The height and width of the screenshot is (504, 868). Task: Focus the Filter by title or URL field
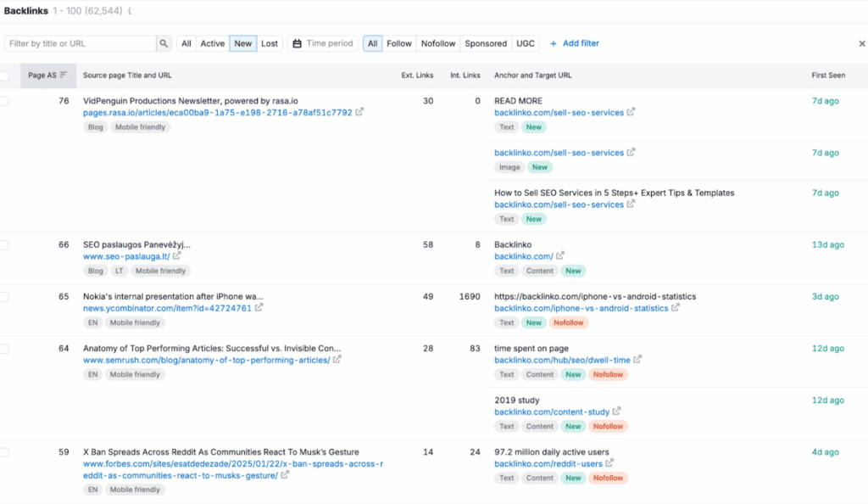coord(81,43)
